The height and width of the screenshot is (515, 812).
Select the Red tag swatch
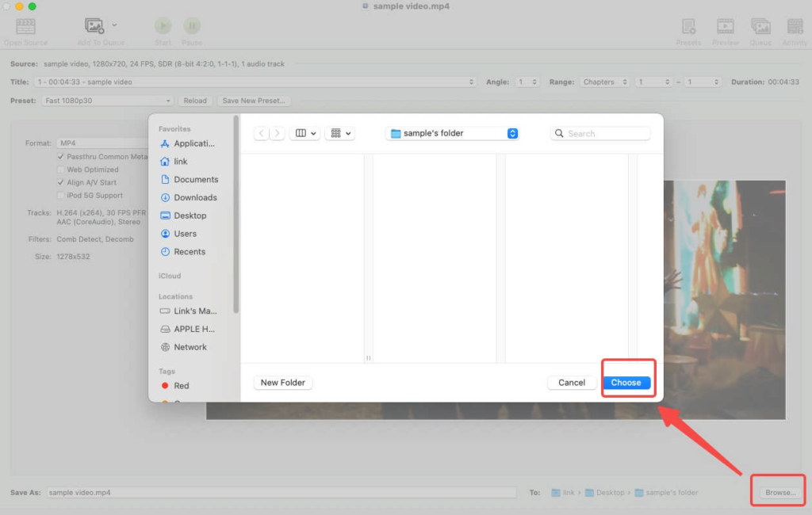(x=168, y=385)
